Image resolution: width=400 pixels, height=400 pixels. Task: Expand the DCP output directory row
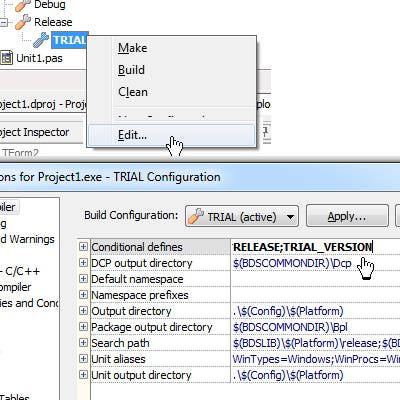[x=83, y=263]
